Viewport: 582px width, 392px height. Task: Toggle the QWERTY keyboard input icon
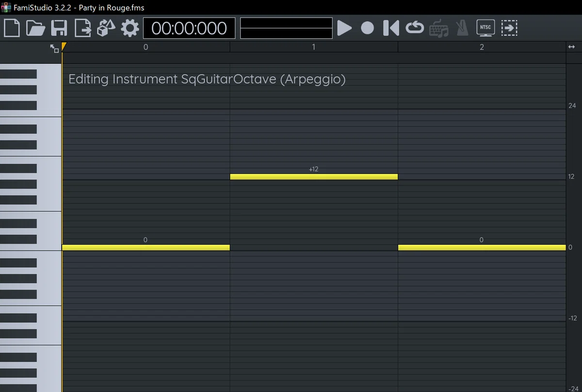[438, 28]
